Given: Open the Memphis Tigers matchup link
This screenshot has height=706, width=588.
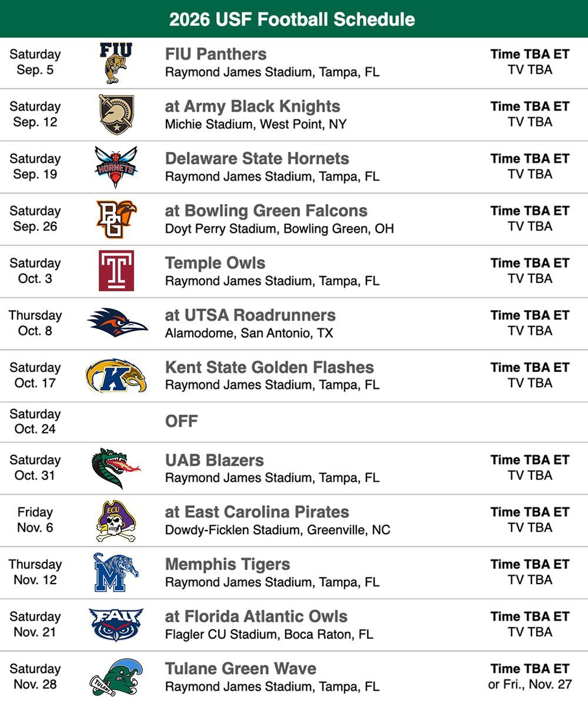Looking at the screenshot, I should (x=228, y=564).
